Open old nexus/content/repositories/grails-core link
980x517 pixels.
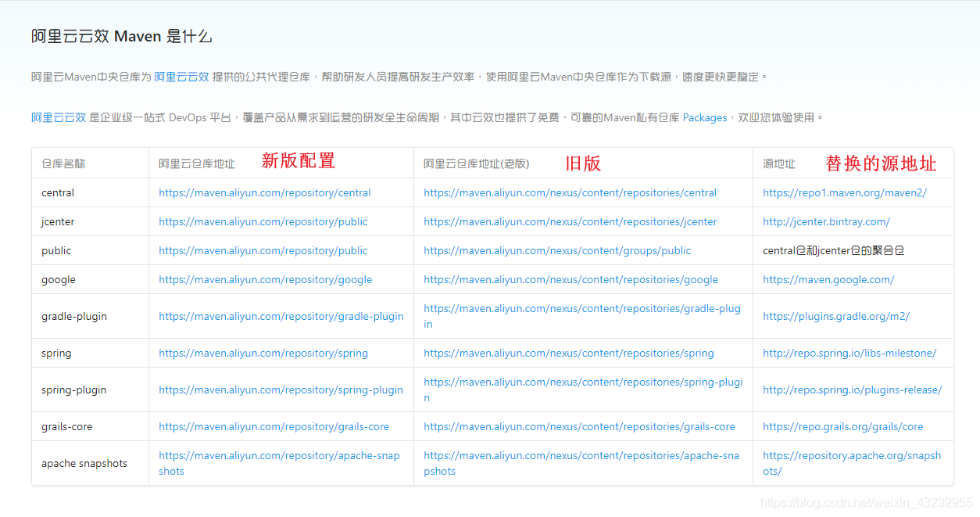tap(579, 426)
